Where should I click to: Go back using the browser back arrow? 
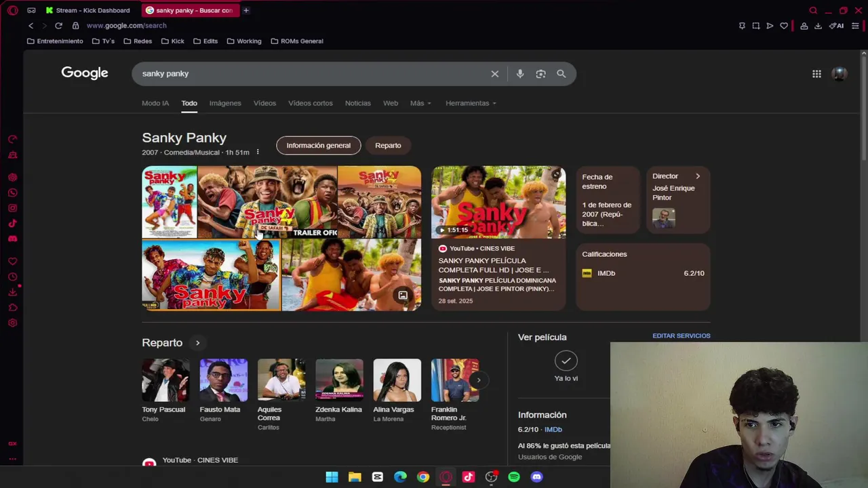pos(31,26)
